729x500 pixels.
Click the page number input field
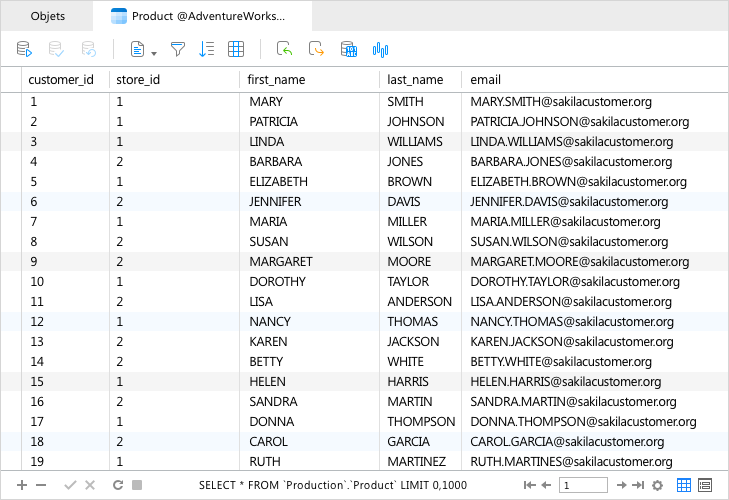583,485
